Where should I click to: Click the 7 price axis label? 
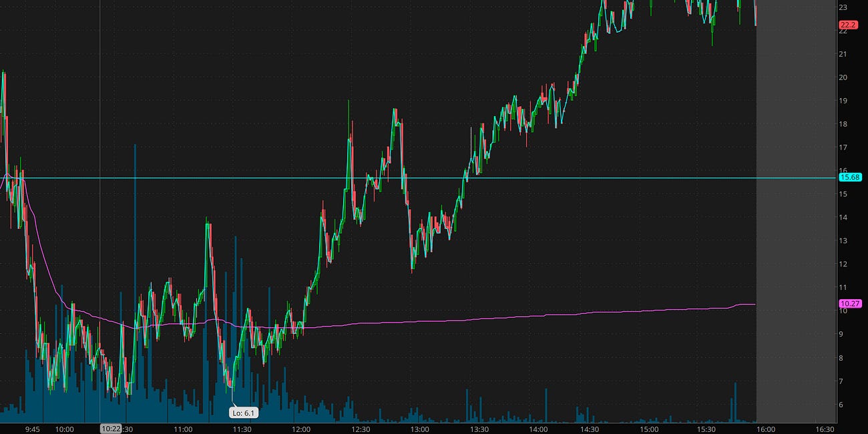(841, 381)
